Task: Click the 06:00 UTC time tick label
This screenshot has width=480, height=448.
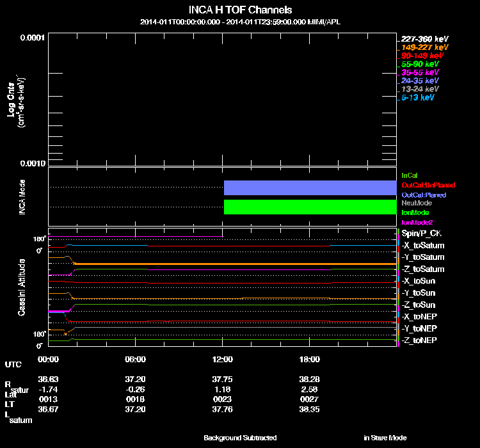Action: point(136,359)
